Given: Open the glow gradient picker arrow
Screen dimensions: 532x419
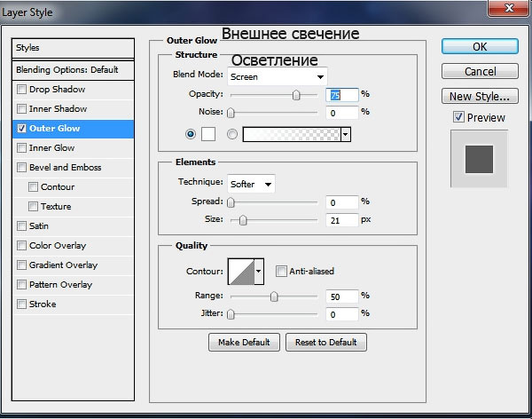Looking at the screenshot, I should (345, 134).
